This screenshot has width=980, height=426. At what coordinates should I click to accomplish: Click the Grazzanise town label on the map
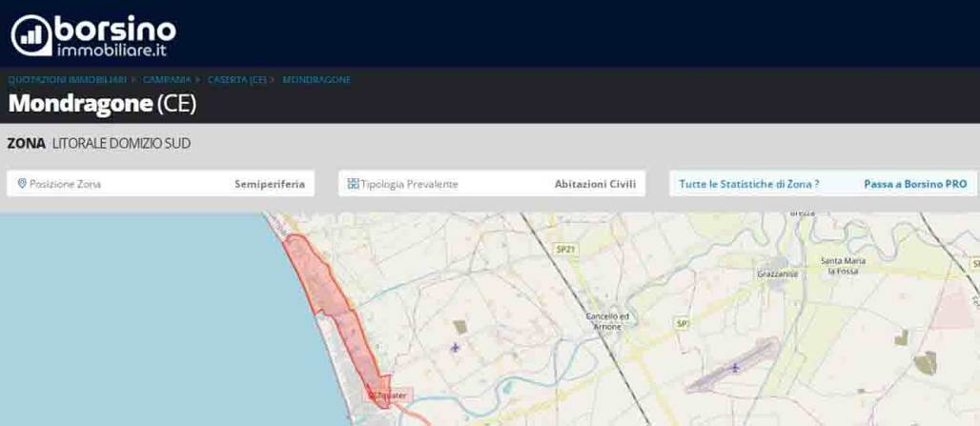[x=779, y=273]
